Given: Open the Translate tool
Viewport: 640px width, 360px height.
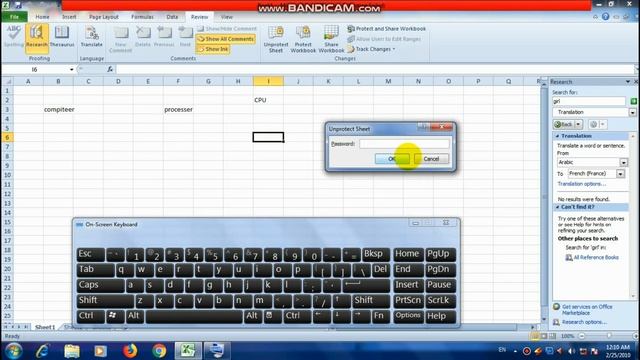Looking at the screenshot, I should (91, 36).
